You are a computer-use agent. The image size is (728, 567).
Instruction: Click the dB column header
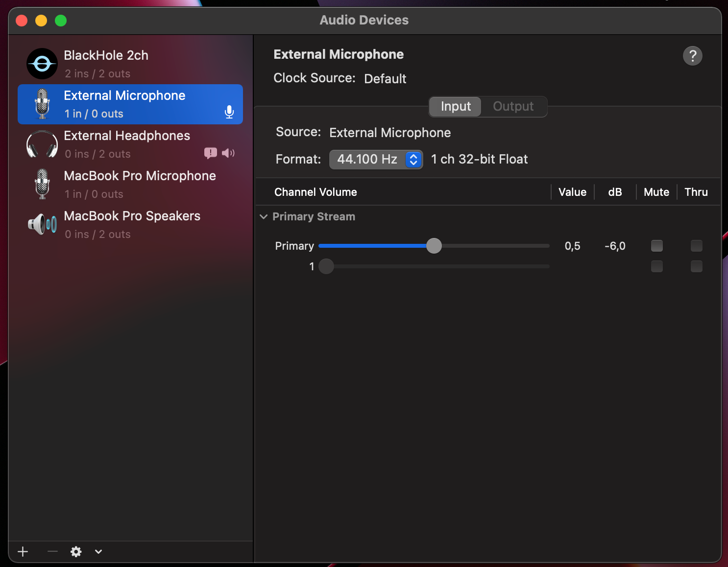pyautogui.click(x=615, y=192)
